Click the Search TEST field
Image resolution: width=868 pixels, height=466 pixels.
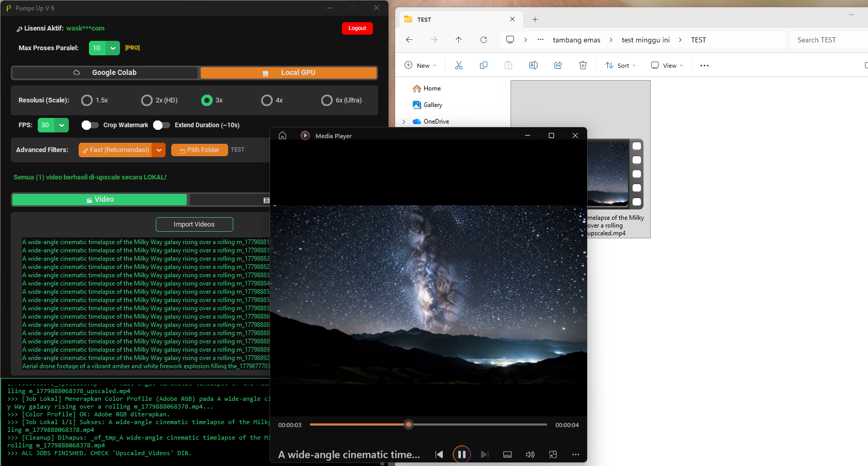[x=829, y=40]
